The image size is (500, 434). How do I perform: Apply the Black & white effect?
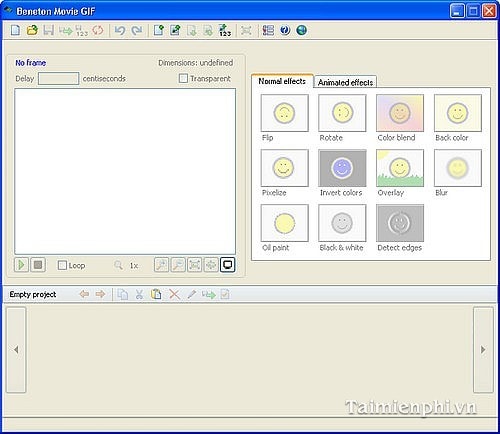[x=342, y=223]
